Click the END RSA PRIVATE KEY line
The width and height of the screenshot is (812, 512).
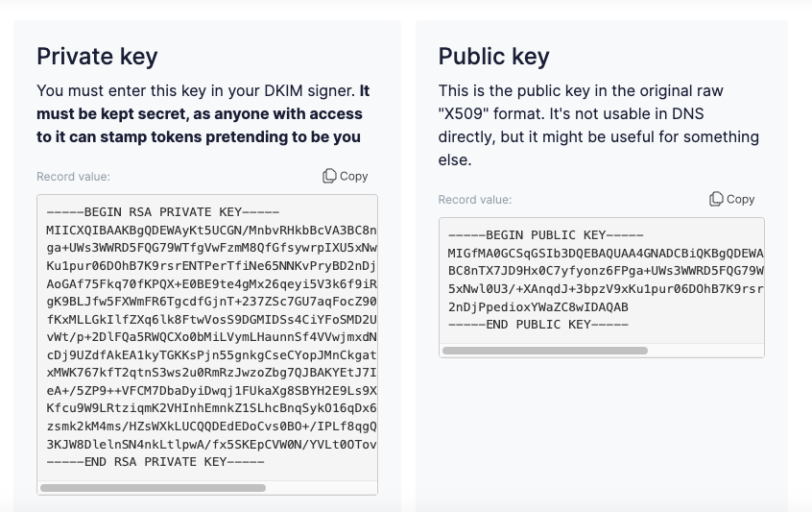pos(155,462)
